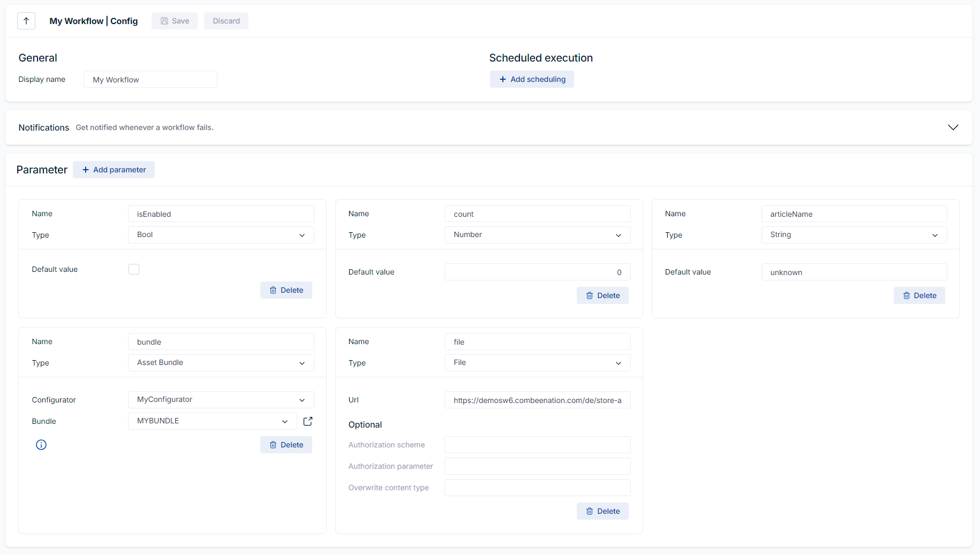Open the MyConfigurator dropdown
This screenshot has width=980, height=555.
point(221,399)
